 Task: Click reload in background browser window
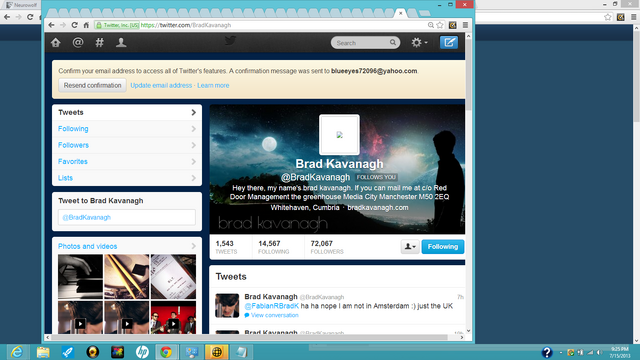(x=30, y=17)
